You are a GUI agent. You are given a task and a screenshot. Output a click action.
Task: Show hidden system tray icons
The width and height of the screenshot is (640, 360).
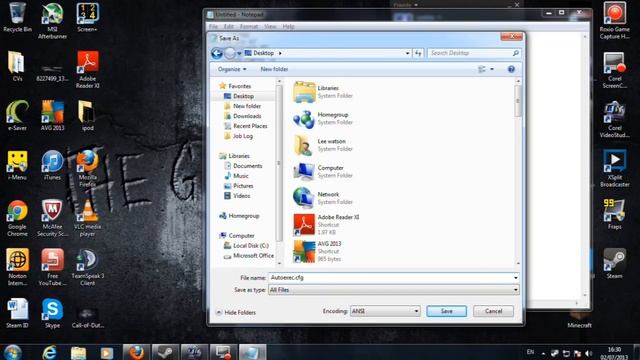543,353
